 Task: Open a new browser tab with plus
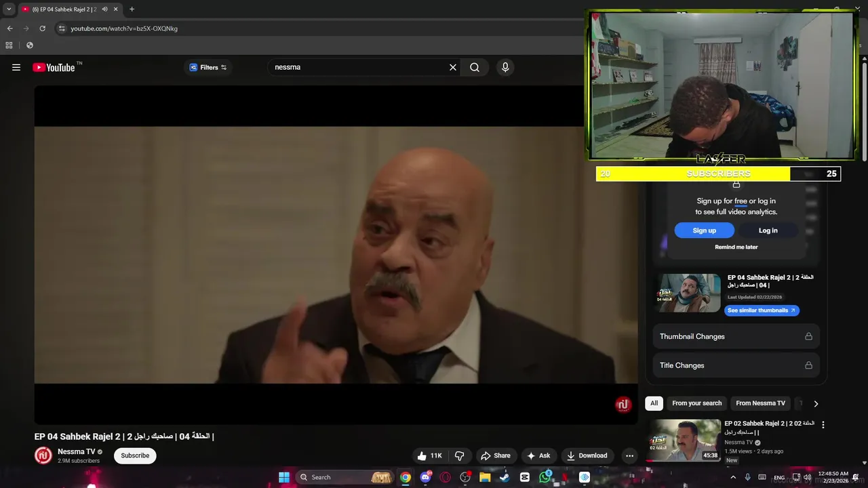point(132,9)
